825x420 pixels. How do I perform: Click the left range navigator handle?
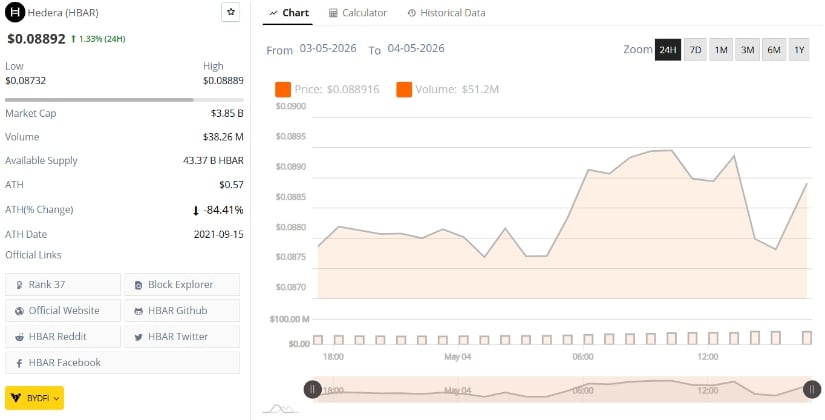(x=313, y=389)
